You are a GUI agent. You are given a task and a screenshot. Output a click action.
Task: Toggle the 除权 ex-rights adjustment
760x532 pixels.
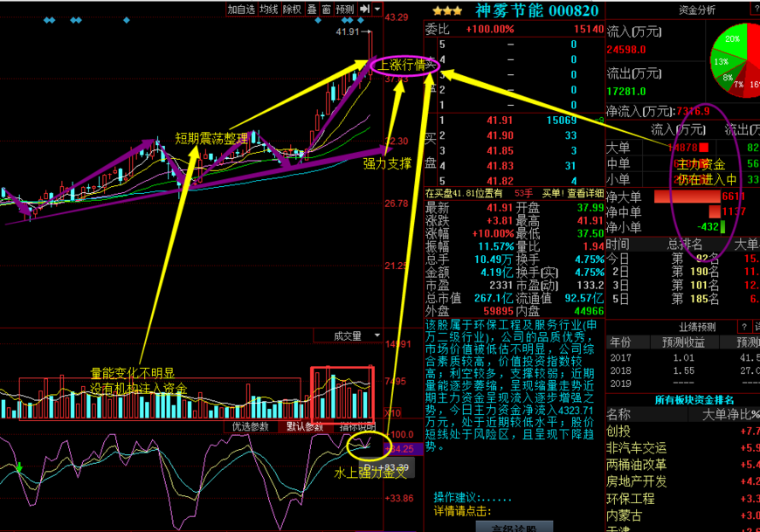[x=293, y=10]
